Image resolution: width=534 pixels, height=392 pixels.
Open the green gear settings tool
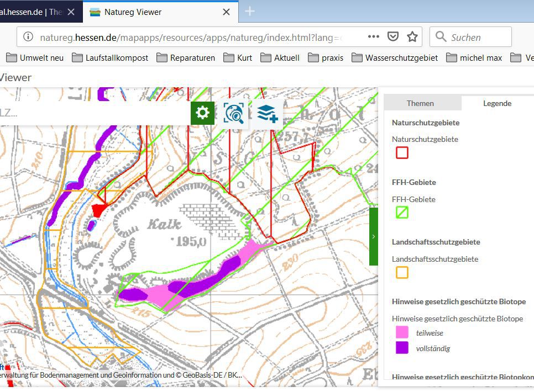(203, 113)
